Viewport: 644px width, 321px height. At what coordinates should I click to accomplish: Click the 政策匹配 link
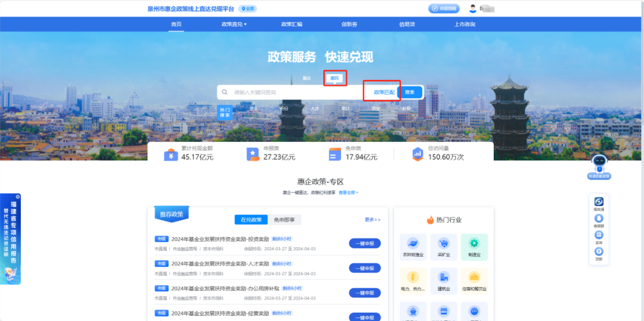383,92
